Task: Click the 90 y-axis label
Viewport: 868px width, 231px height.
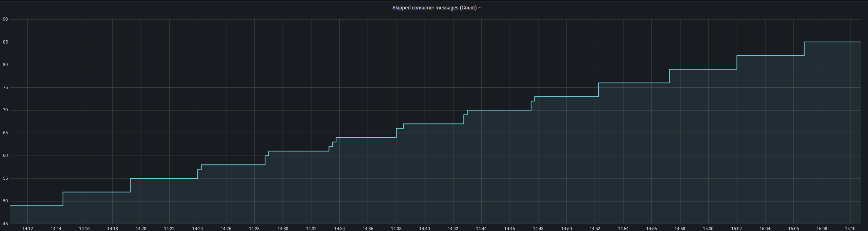Action: [5, 19]
